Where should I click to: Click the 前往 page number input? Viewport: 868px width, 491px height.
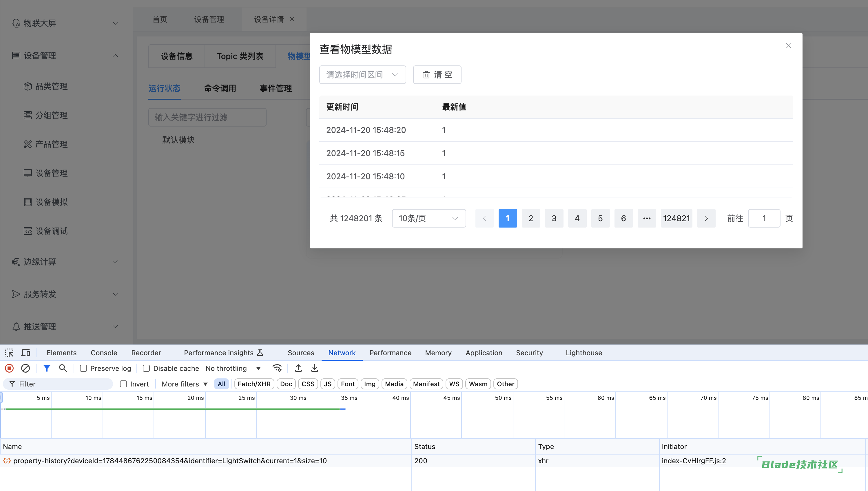[x=764, y=219]
